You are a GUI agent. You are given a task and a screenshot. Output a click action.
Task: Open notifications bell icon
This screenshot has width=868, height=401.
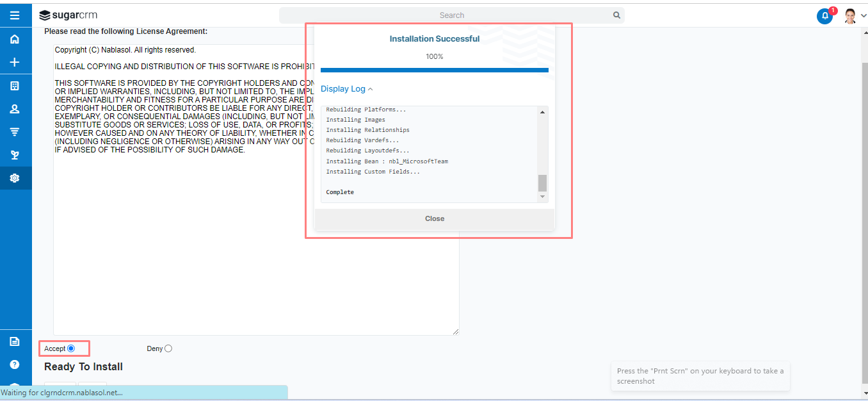pos(824,17)
